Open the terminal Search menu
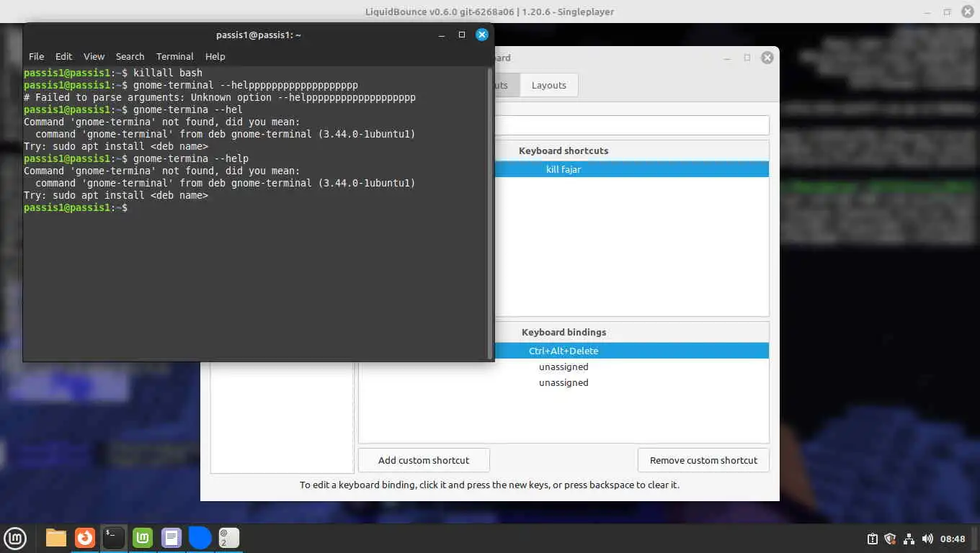 click(130, 56)
